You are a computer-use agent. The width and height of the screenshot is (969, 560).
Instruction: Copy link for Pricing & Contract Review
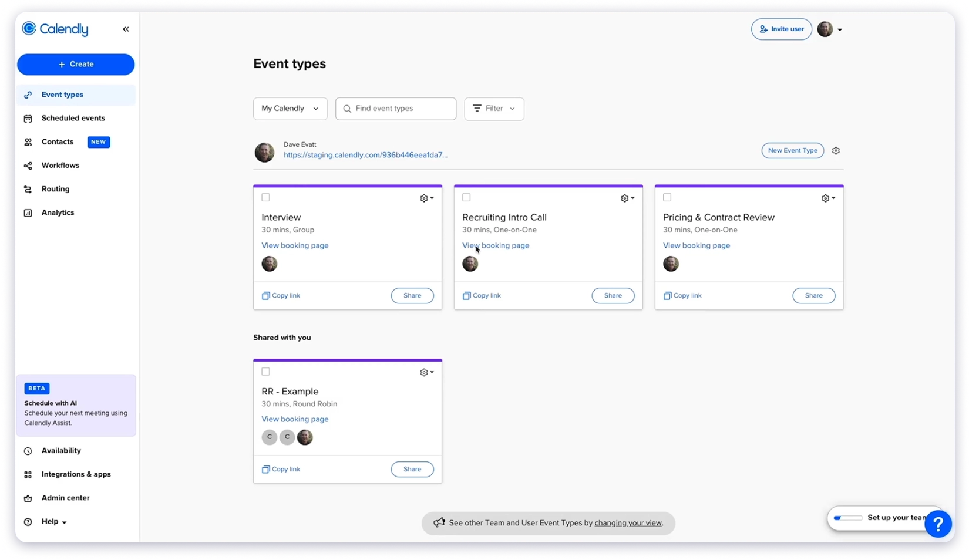[682, 296]
